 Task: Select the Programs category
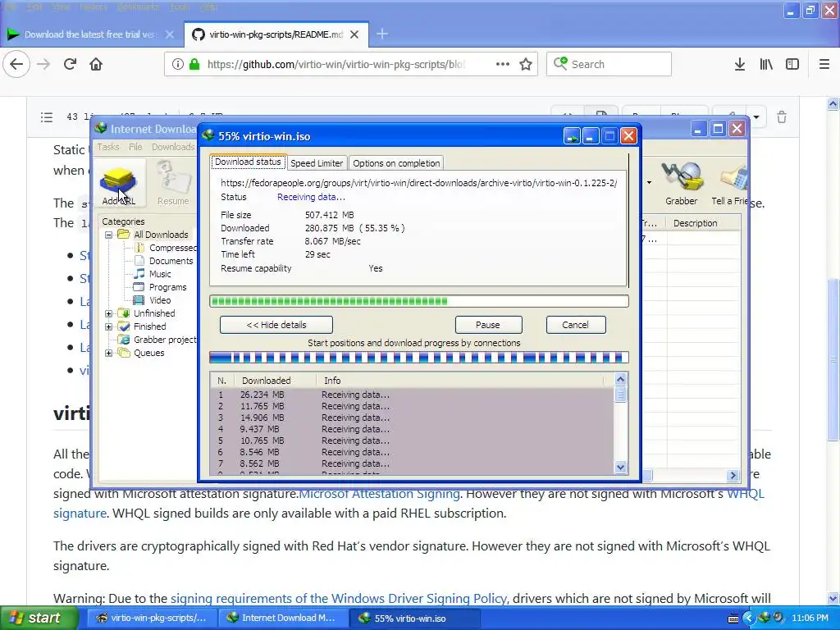click(167, 287)
